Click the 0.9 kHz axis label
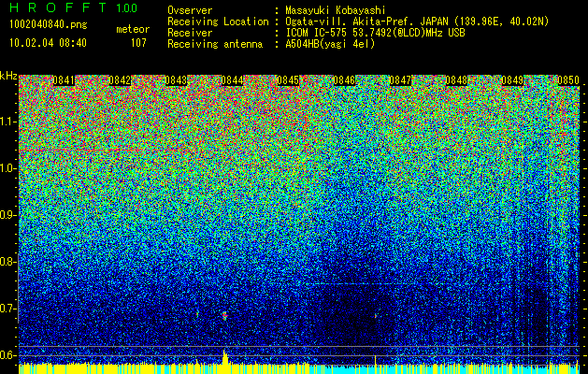Image resolution: width=588 pixels, height=374 pixels. [x=7, y=215]
